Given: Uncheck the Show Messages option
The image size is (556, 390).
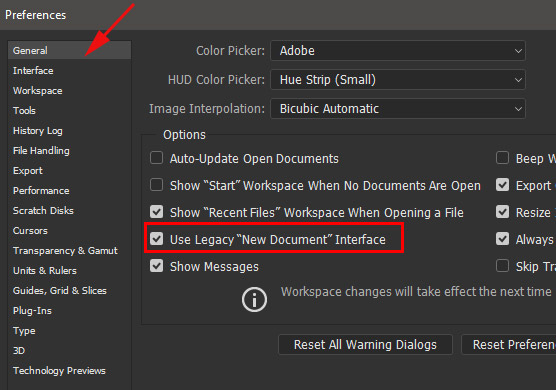Looking at the screenshot, I should click(156, 266).
